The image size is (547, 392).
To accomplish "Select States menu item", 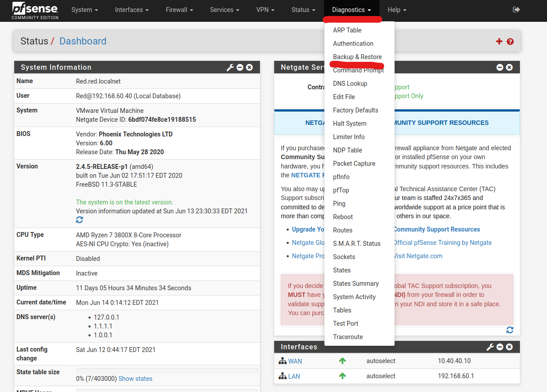I will (342, 270).
